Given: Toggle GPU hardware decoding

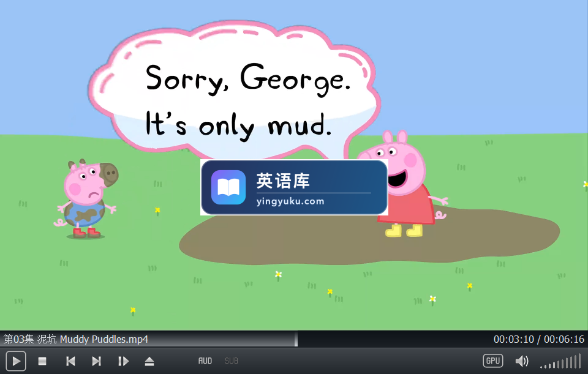Looking at the screenshot, I should 492,361.
